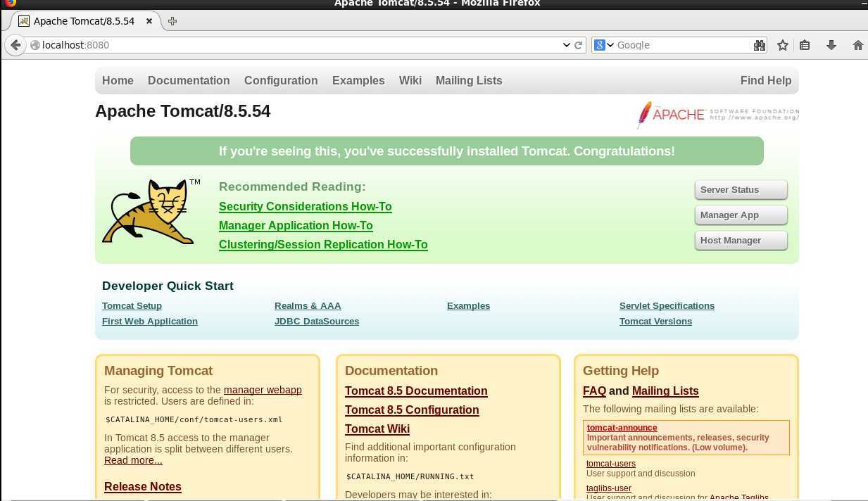Open Mailing Lists in the navigation bar

469,81
